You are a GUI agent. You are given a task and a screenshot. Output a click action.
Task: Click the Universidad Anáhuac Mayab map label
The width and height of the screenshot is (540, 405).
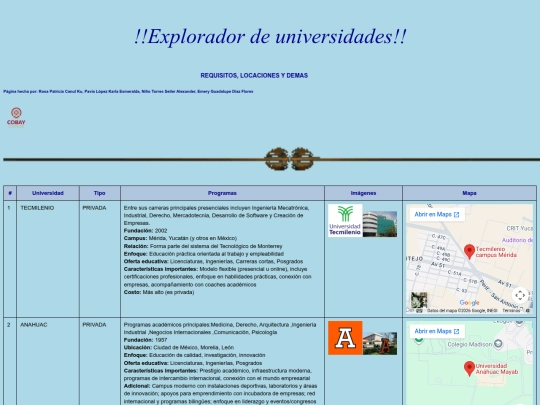click(497, 369)
